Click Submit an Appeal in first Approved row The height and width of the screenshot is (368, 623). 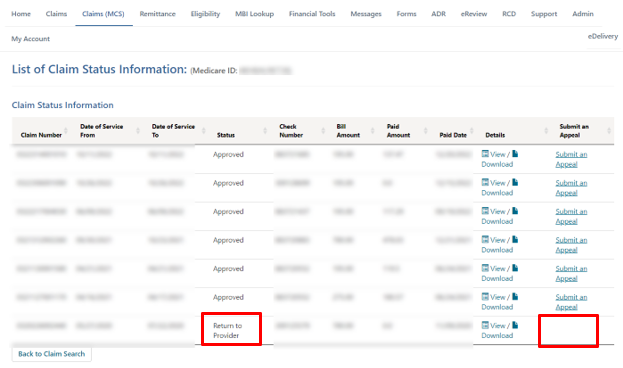(571, 159)
